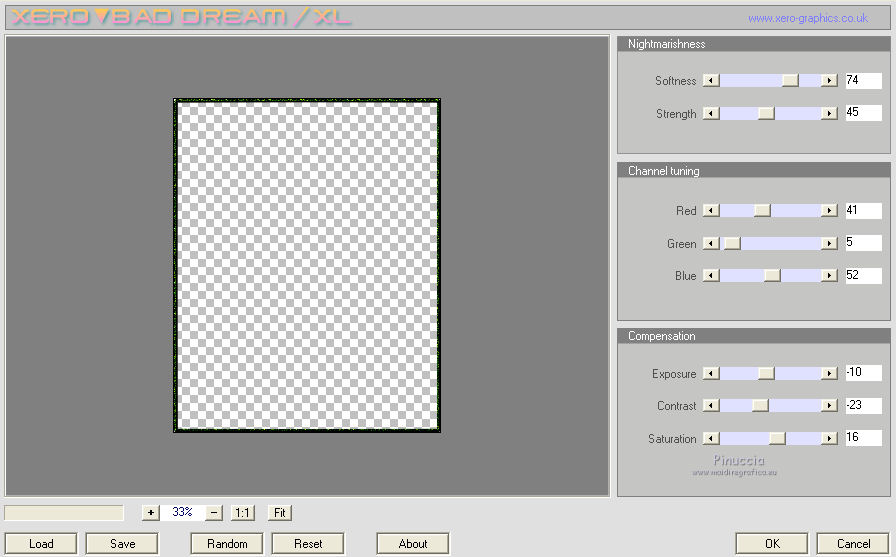Click the Exposure slider handle
Viewport: 896px width, 557px height.
pyautogui.click(x=766, y=373)
